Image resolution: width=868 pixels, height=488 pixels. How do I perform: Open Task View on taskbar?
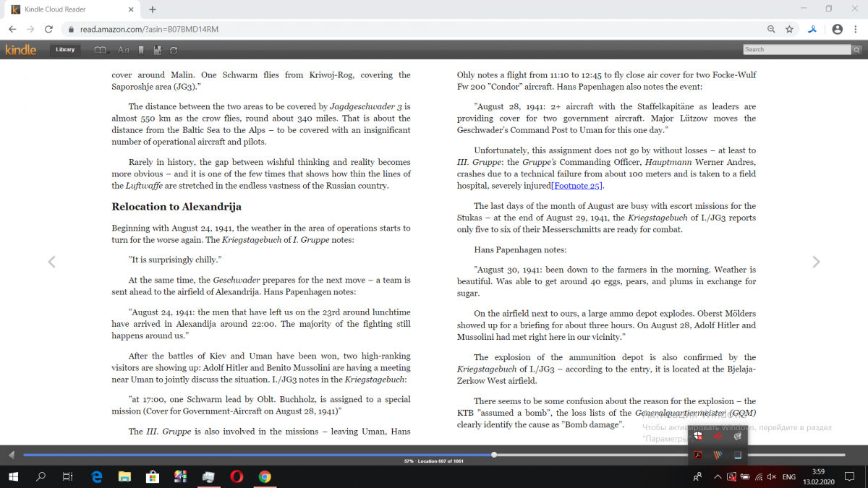67,476
